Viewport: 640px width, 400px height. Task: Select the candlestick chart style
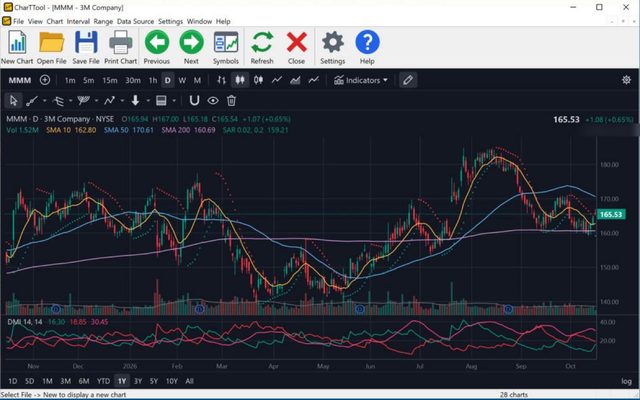[240, 80]
